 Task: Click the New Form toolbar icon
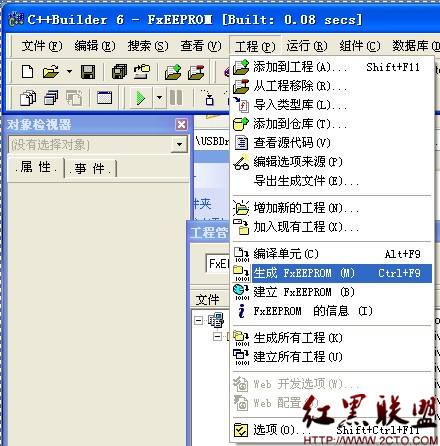pyautogui.click(x=104, y=98)
